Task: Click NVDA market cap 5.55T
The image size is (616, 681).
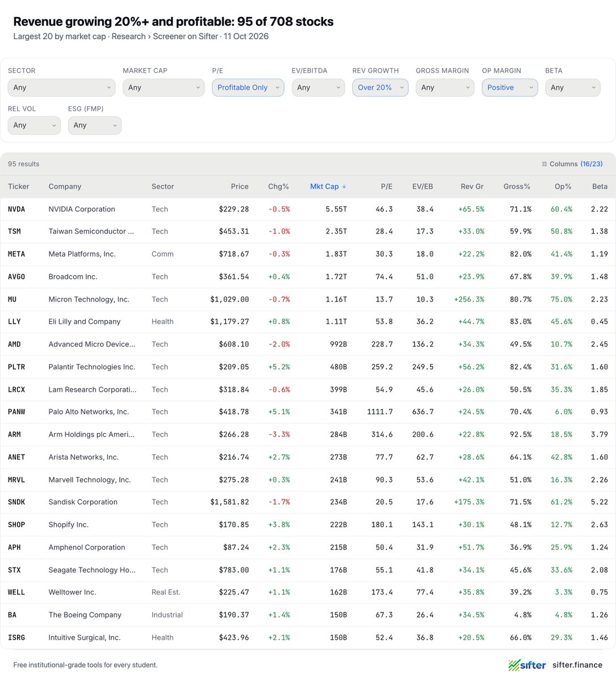Action: tap(336, 209)
